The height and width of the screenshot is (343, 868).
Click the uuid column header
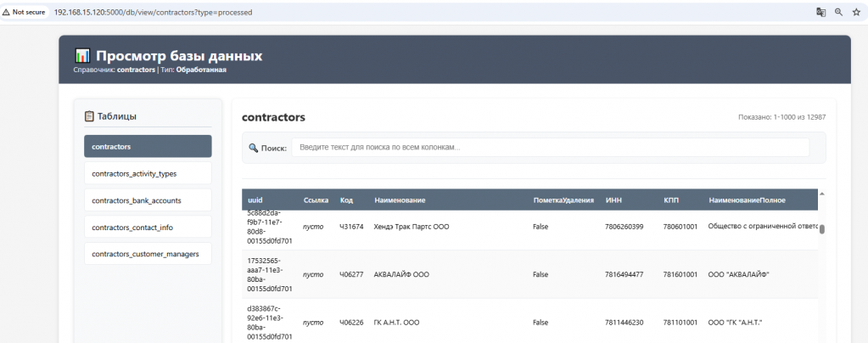tap(255, 200)
